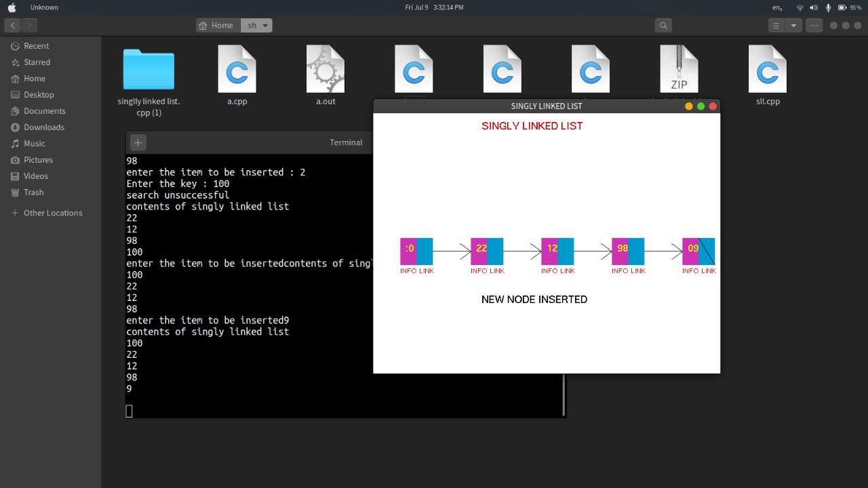Minimize the SINGLY LINKED LIST window with yellow button

(x=689, y=106)
